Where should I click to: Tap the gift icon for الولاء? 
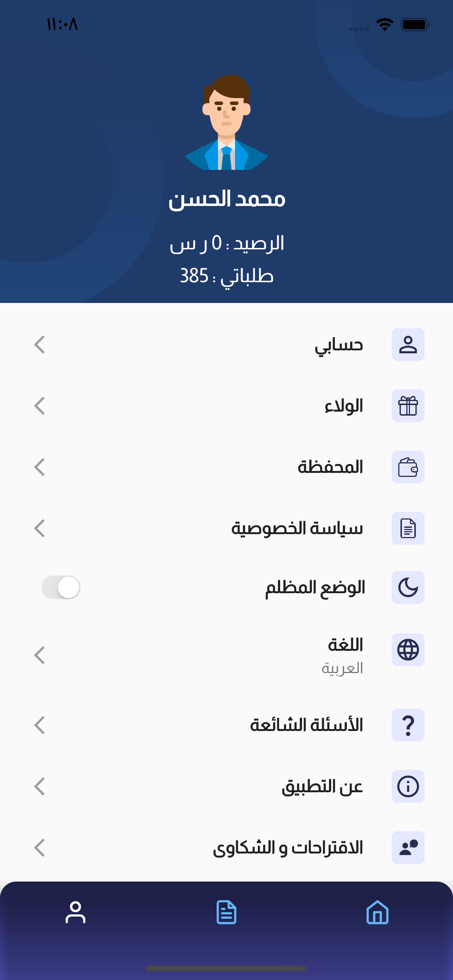408,406
